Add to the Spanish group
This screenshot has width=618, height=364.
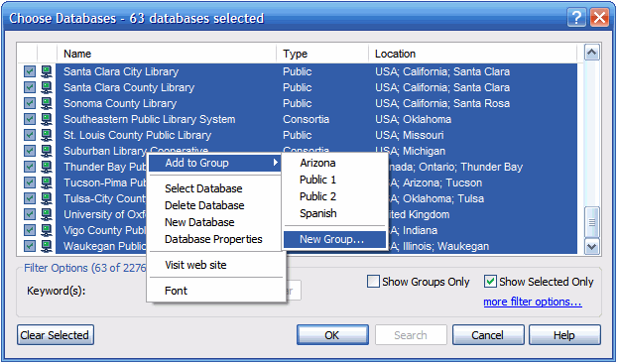[318, 214]
